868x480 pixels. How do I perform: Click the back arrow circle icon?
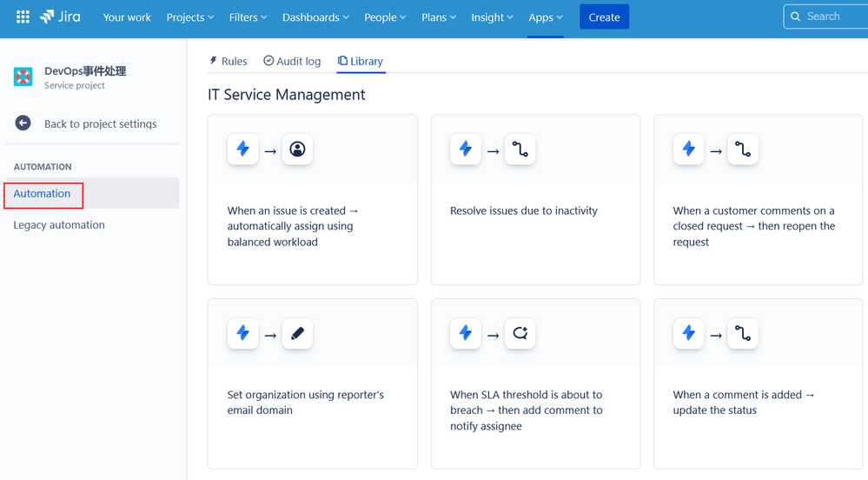coord(23,123)
